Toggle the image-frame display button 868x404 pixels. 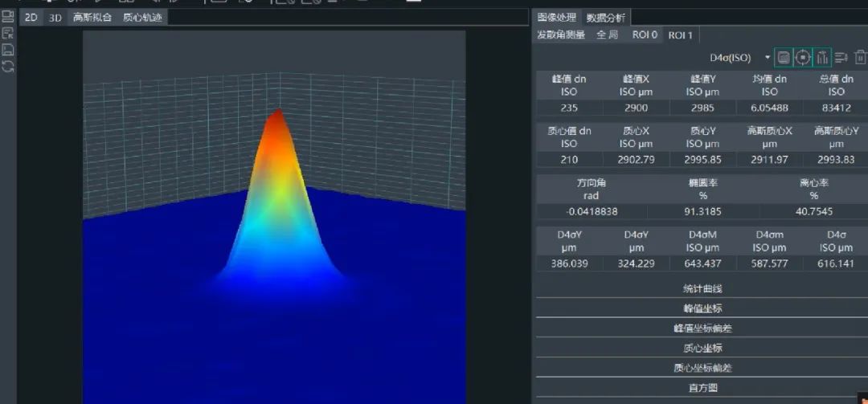point(784,57)
